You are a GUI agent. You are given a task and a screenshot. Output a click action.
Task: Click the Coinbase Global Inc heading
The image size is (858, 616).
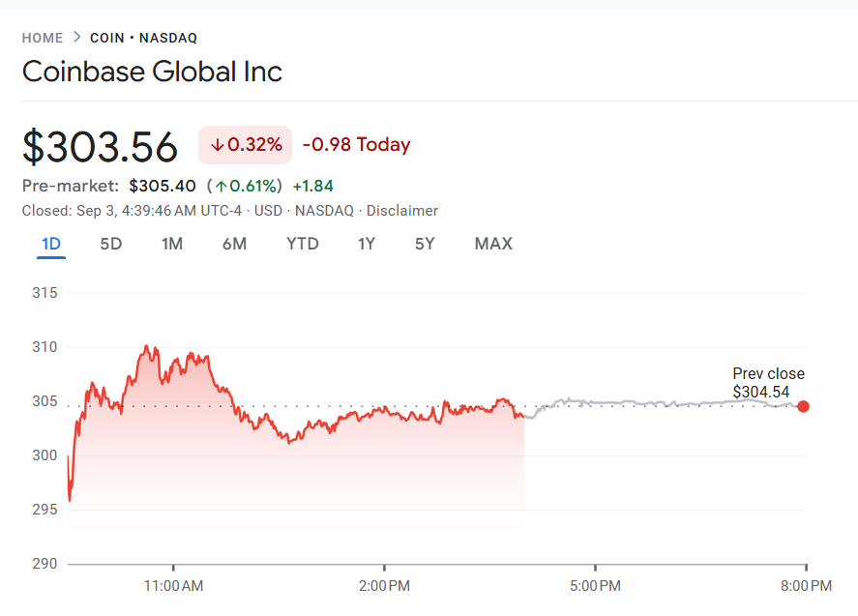point(152,73)
